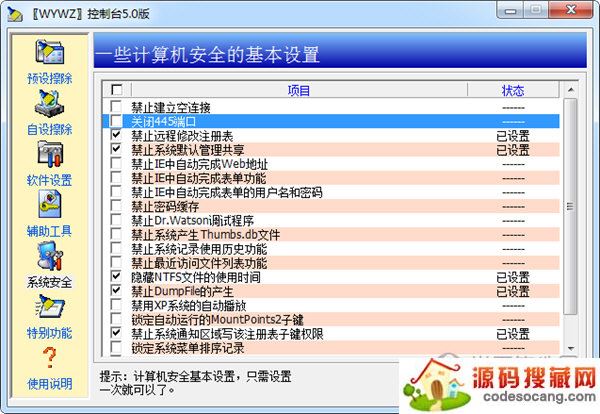Click the vertical scrollbar thumb
The height and width of the screenshot is (414, 600).
[571, 207]
